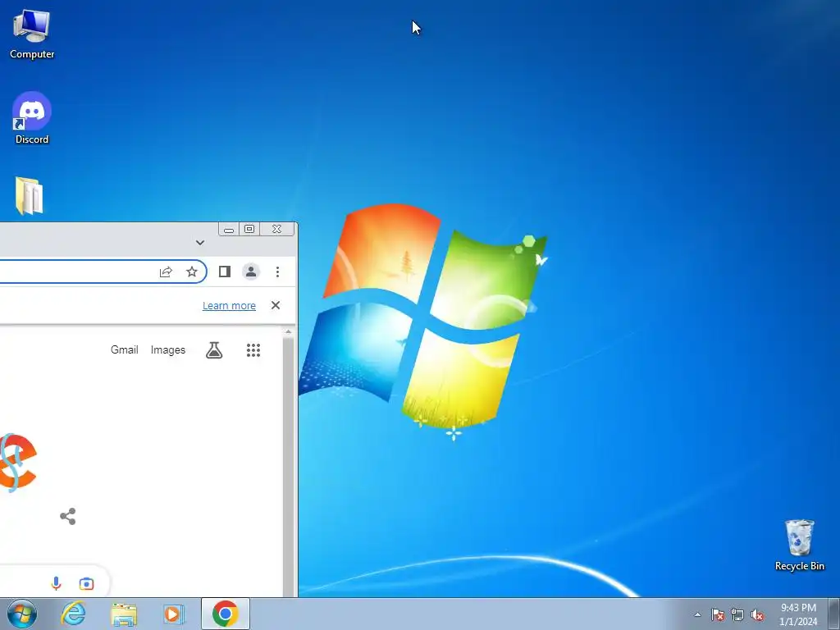
Task: Open the Chrome profile avatar menu
Action: point(251,272)
